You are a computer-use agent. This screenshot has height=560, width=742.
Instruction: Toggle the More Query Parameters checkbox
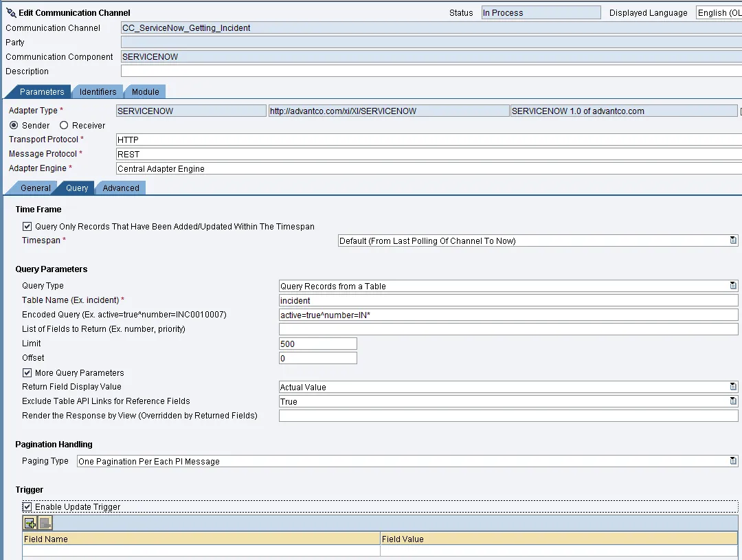pyautogui.click(x=27, y=372)
